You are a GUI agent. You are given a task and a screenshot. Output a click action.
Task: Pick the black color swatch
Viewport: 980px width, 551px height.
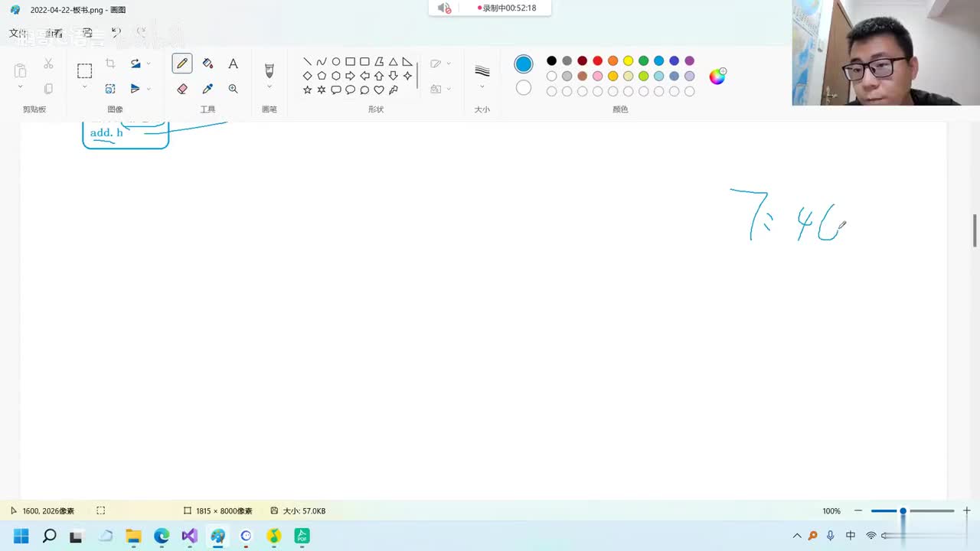(551, 60)
